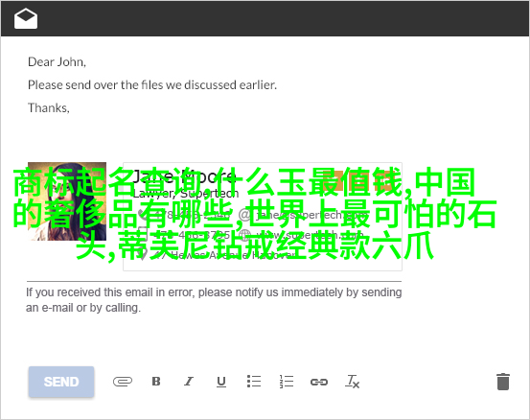Click the 'Thanks,' closing line
The image size is (530, 420).
click(x=49, y=107)
